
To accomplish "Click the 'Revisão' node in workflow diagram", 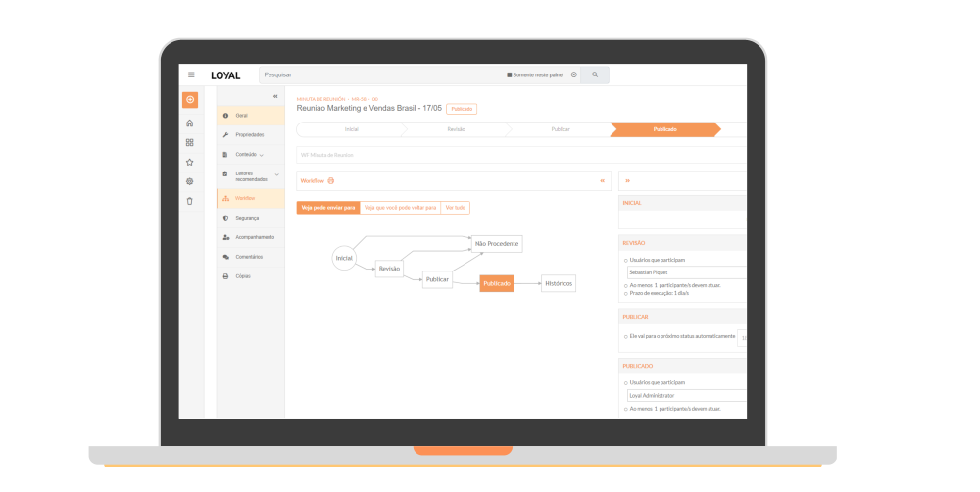I will (389, 269).
